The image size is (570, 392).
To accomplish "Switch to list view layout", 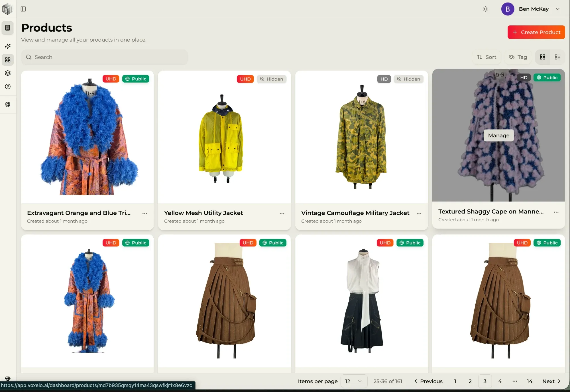I will (557, 57).
